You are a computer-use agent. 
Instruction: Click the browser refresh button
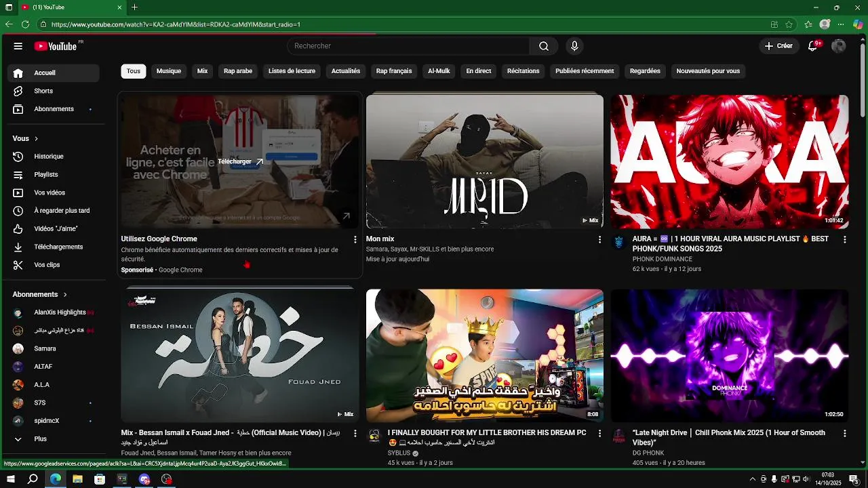(x=25, y=24)
